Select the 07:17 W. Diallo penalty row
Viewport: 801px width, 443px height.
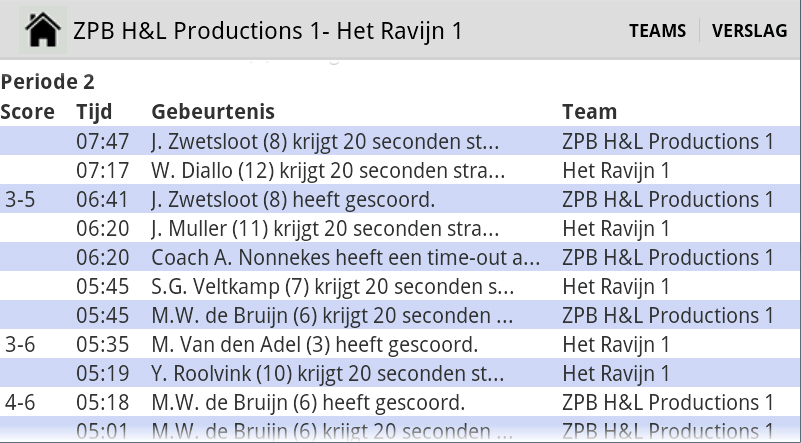click(400, 170)
